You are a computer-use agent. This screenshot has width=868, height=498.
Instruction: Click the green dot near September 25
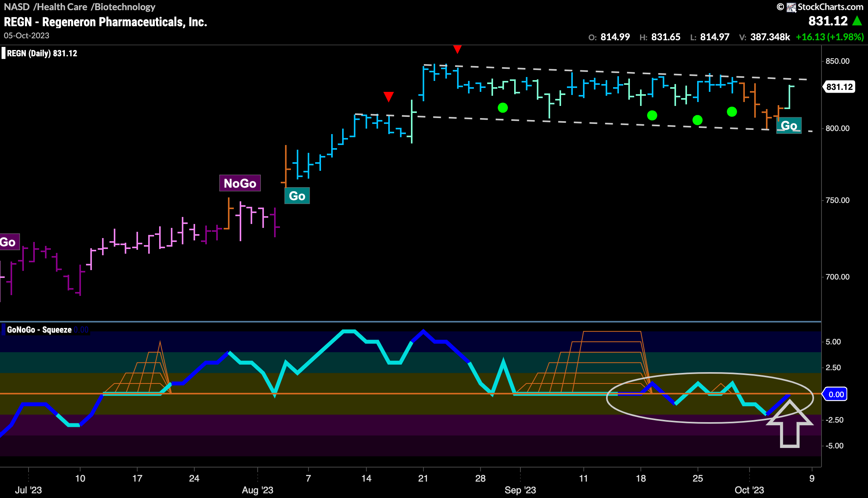click(x=698, y=120)
